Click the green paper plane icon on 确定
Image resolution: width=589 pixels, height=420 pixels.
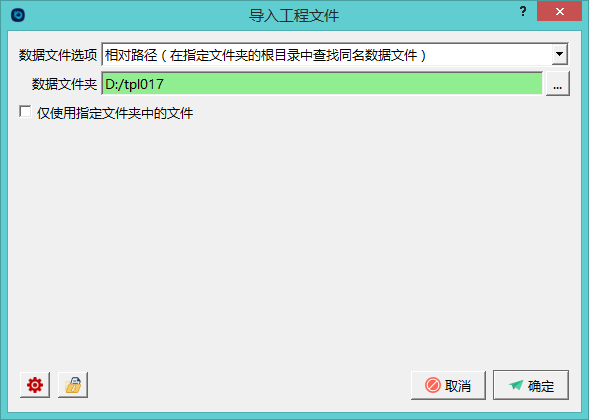click(x=516, y=385)
